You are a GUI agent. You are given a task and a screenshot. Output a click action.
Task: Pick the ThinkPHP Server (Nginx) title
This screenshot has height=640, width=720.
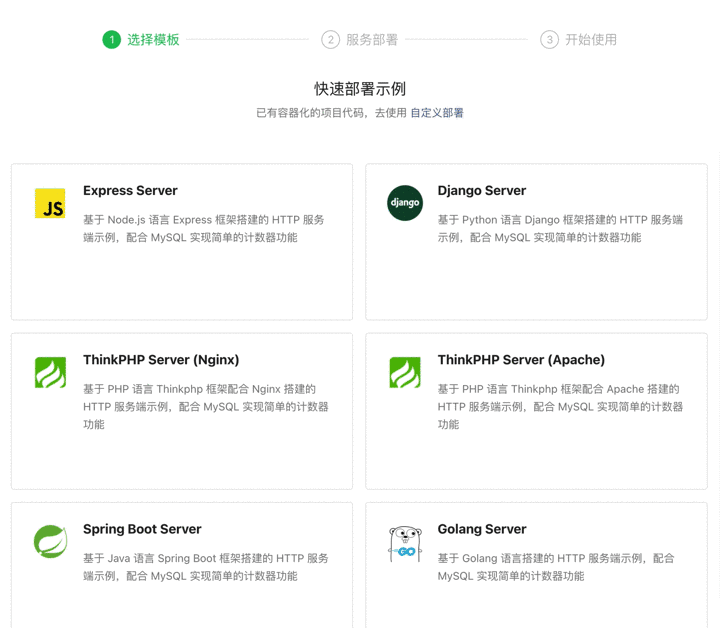[161, 360]
